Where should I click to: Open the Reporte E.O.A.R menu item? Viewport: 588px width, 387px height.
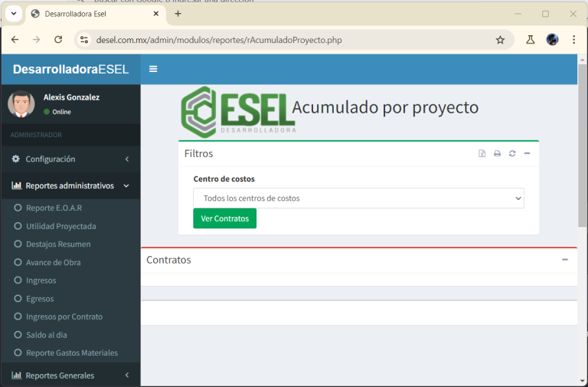click(54, 208)
